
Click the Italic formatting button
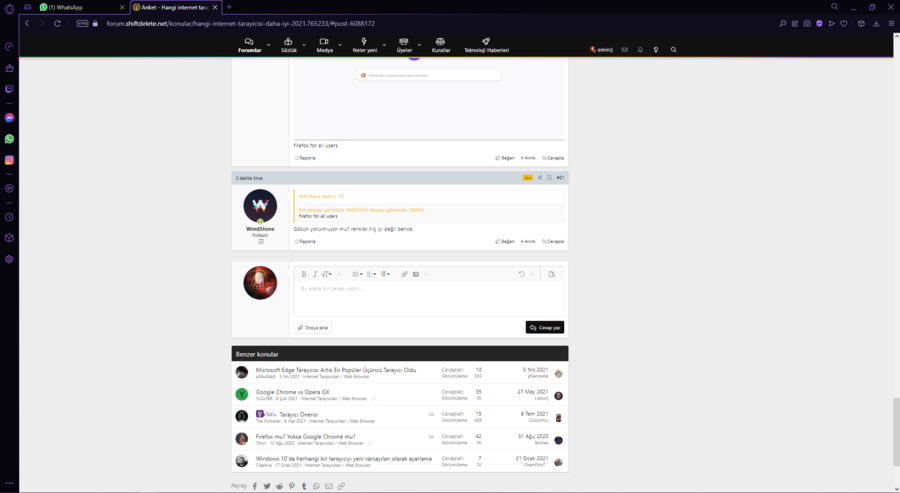click(315, 274)
